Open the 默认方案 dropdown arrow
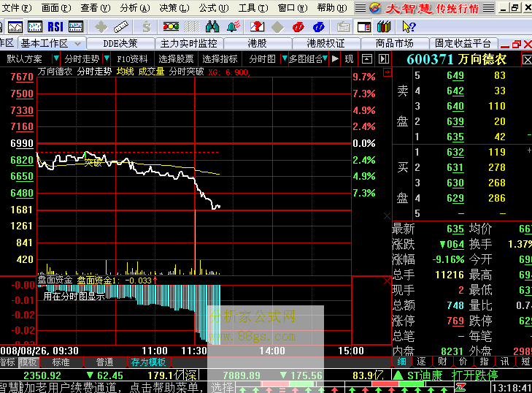 tap(56, 58)
